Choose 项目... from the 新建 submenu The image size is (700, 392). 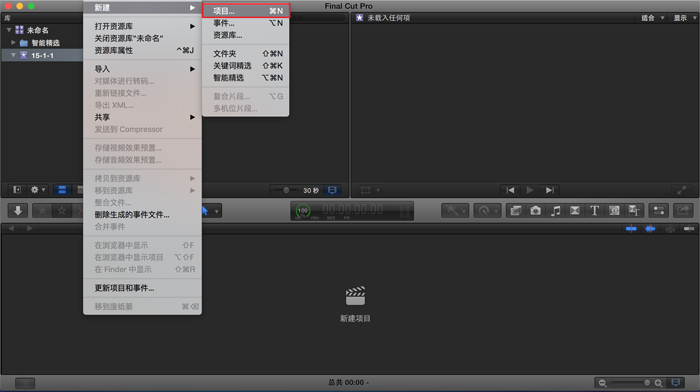click(x=246, y=11)
